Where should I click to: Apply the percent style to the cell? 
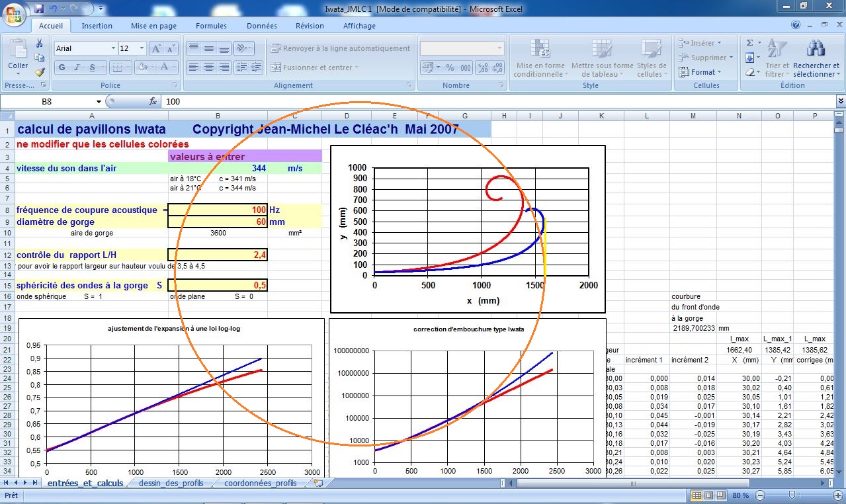tap(450, 67)
